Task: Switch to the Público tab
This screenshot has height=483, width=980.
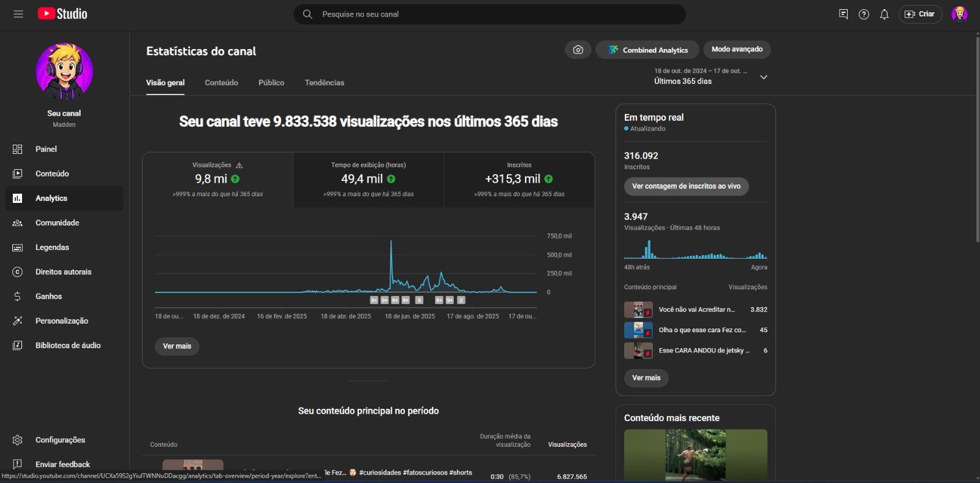Action: pyautogui.click(x=271, y=83)
